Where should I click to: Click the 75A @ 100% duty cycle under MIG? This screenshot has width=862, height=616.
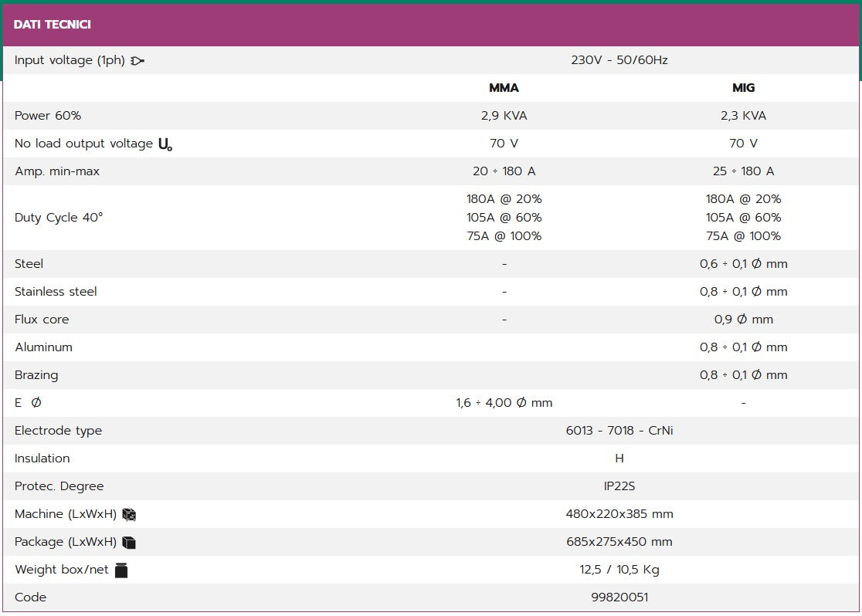(743, 236)
